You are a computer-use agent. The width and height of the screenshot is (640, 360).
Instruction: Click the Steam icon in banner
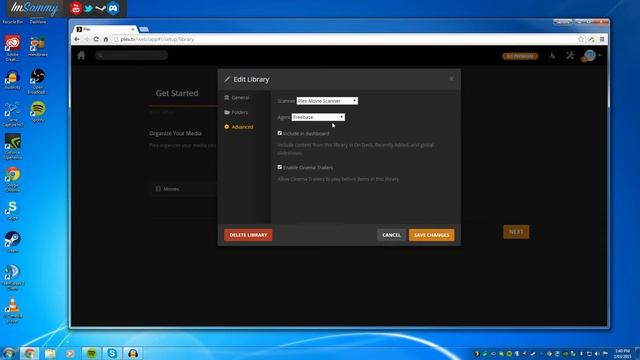click(100, 8)
